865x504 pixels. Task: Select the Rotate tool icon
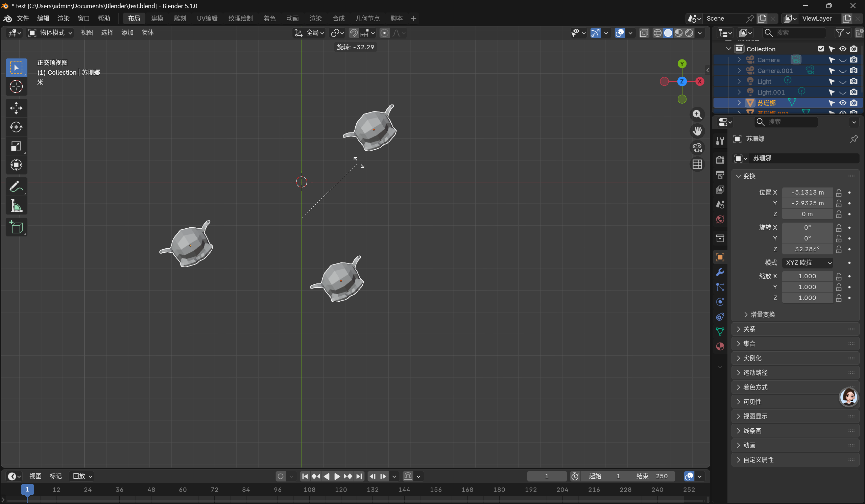16,127
